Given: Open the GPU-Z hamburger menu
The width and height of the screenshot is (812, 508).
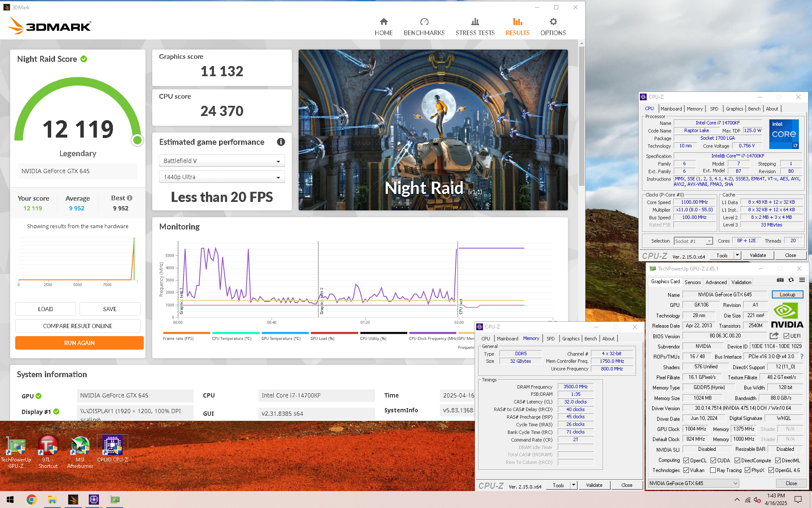Looking at the screenshot, I should [802, 280].
